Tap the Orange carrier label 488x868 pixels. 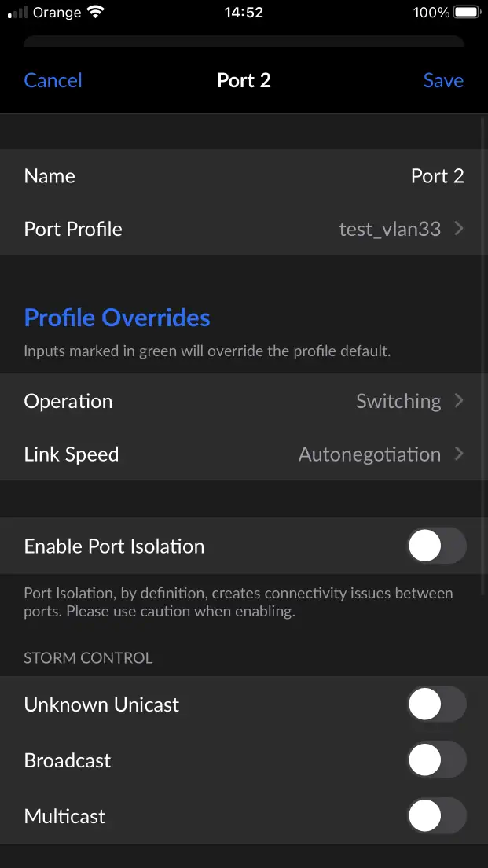coord(57,13)
